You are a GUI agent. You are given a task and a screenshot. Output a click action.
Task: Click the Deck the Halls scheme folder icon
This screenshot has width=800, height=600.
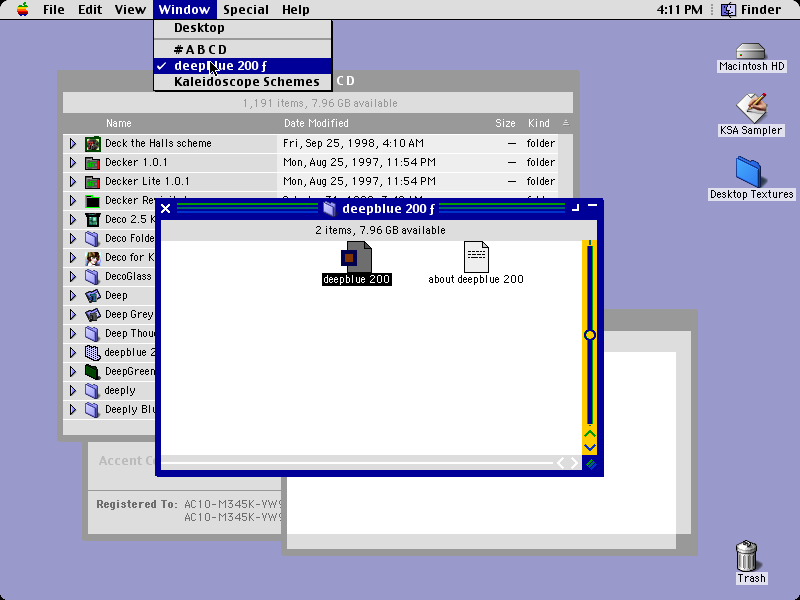click(92, 143)
